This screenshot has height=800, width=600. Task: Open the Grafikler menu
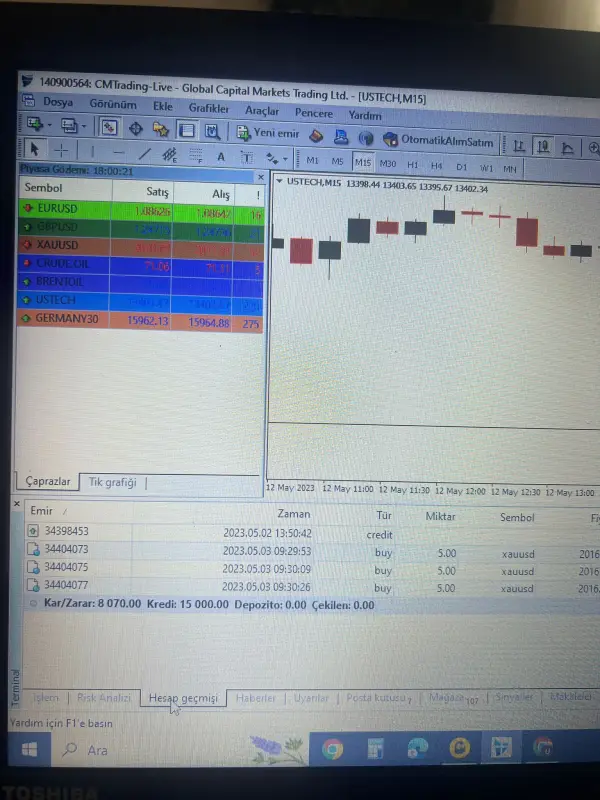[209, 108]
